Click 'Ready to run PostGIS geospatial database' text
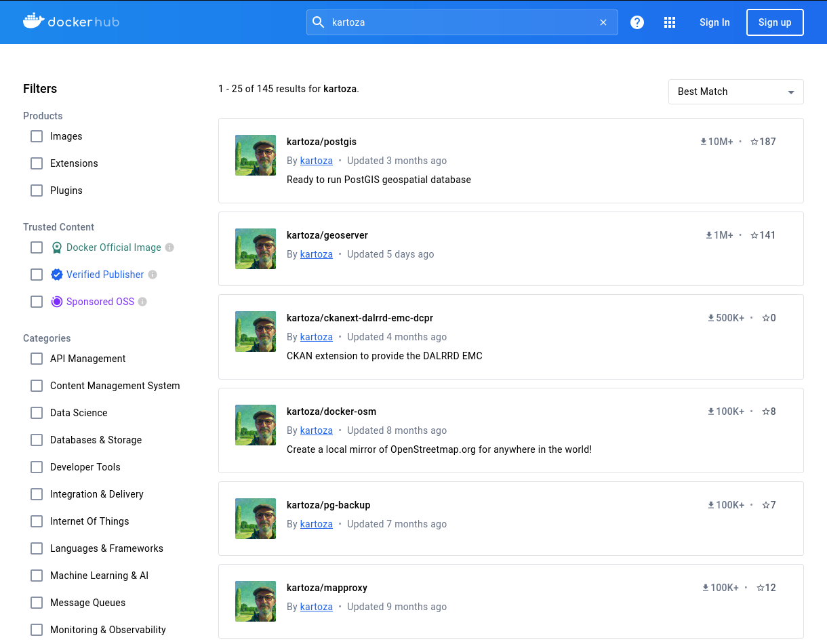Screen dimensions: 827x644 tap(379, 180)
